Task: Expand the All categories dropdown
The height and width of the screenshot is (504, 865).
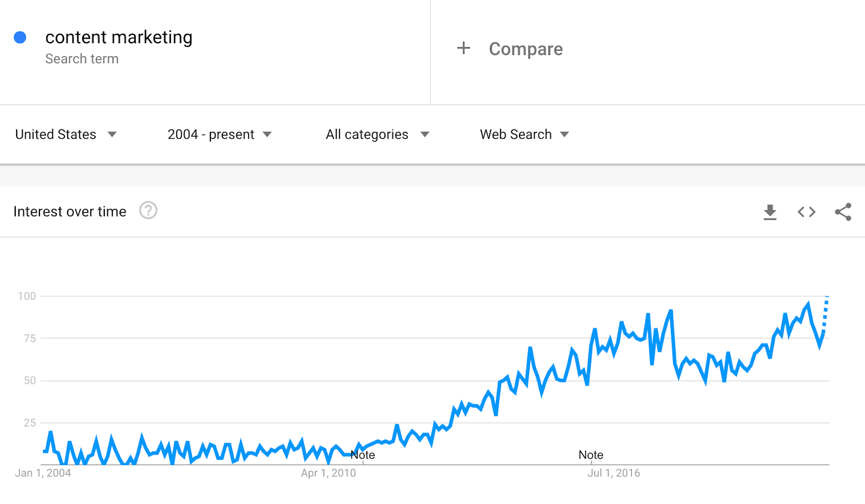Action: pyautogui.click(x=425, y=135)
